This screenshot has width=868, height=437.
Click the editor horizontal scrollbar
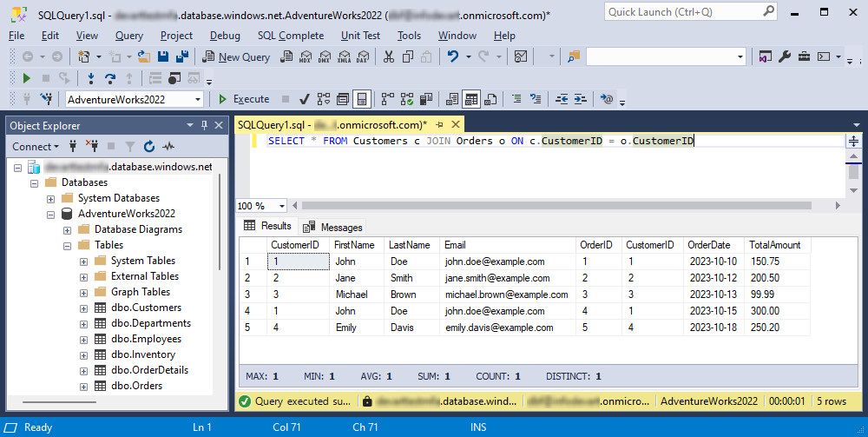tap(557, 206)
